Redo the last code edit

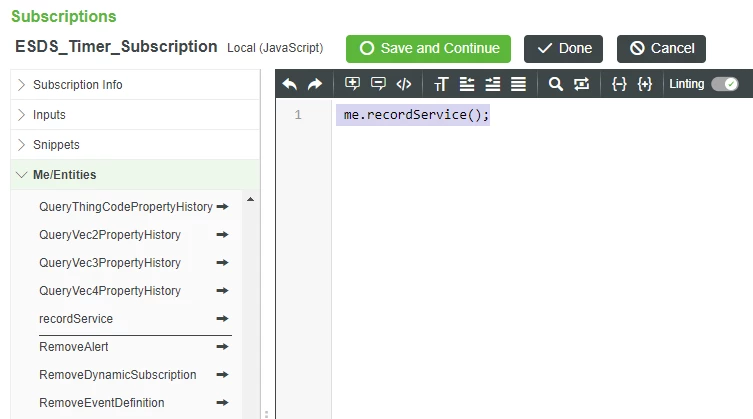[315, 84]
